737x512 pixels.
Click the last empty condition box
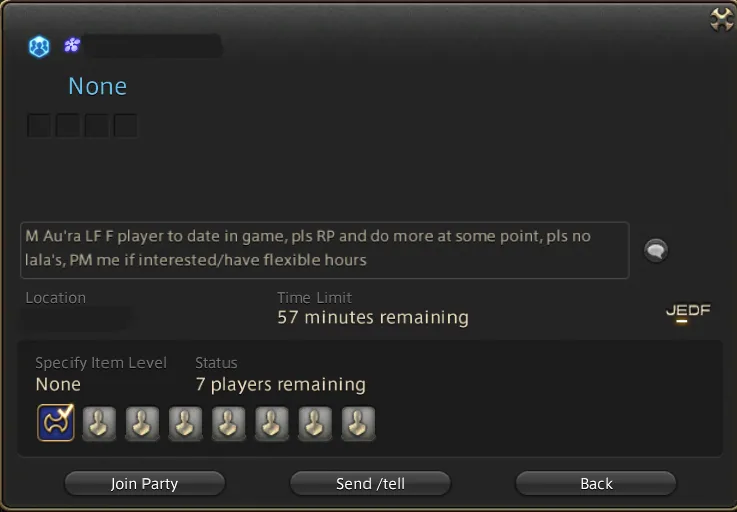125,125
